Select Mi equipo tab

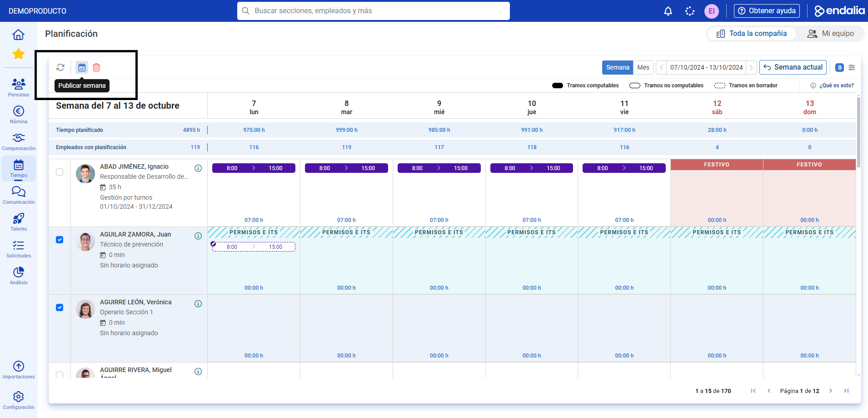point(830,34)
